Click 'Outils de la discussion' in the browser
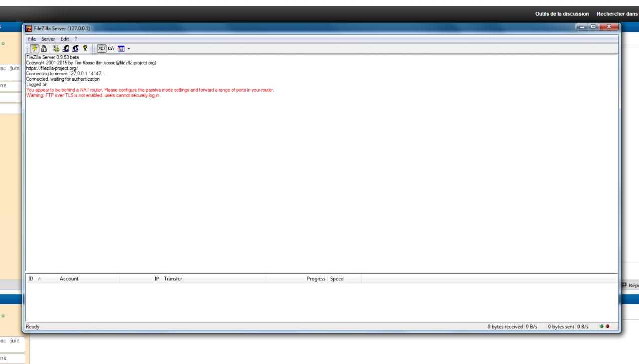639x364 pixels. tap(562, 14)
